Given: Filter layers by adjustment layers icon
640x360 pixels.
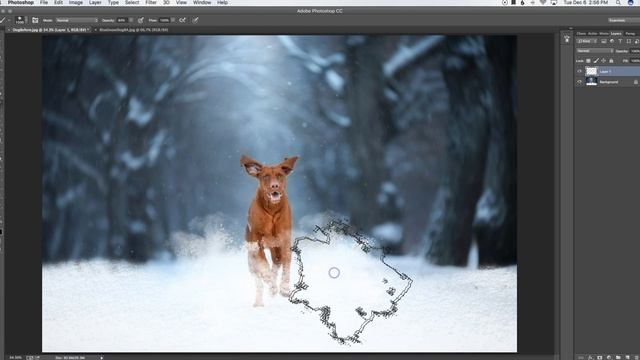Looking at the screenshot, I should pyautogui.click(x=612, y=41).
